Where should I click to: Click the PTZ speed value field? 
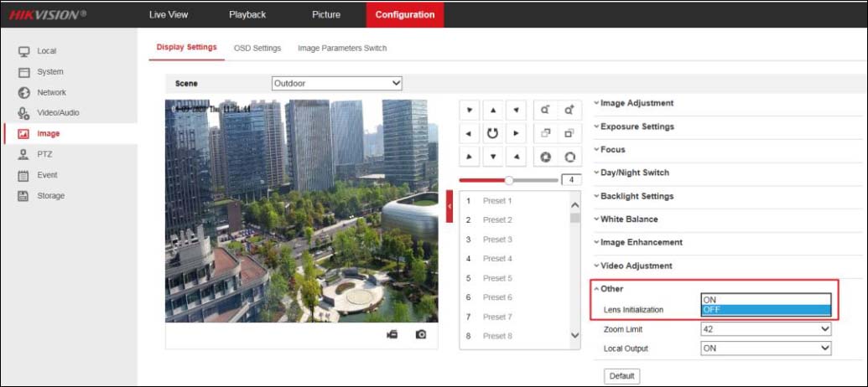[571, 180]
